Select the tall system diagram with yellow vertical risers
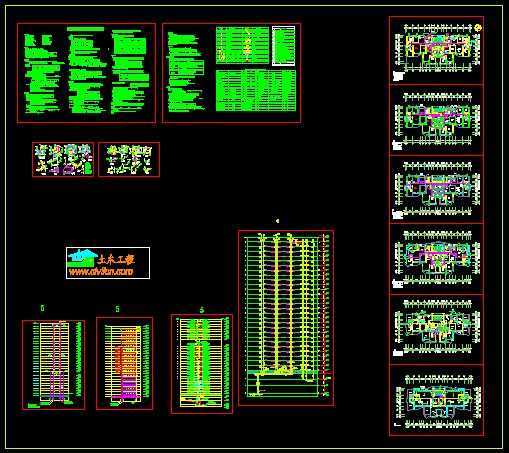Viewport: 509px width, 453px height. tap(286, 318)
